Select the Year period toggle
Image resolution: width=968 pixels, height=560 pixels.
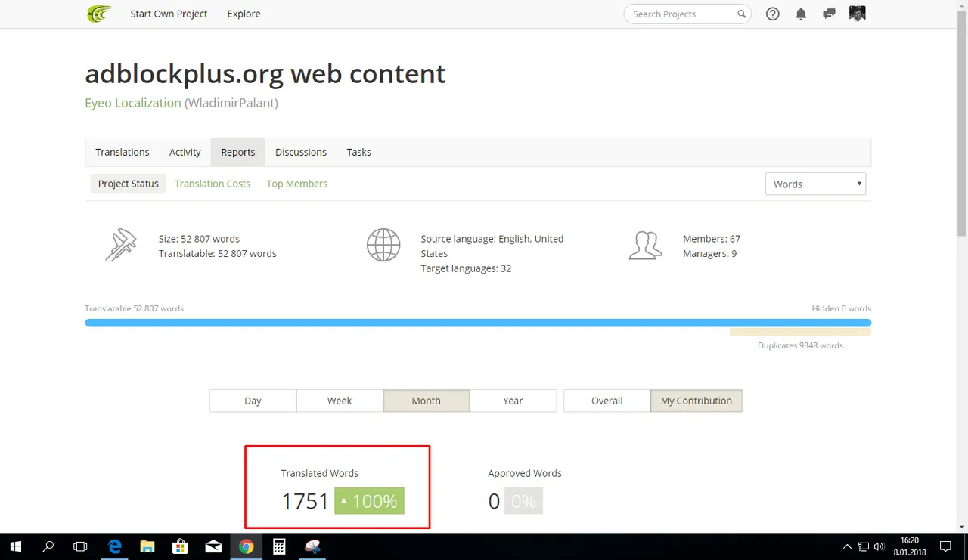(x=513, y=401)
